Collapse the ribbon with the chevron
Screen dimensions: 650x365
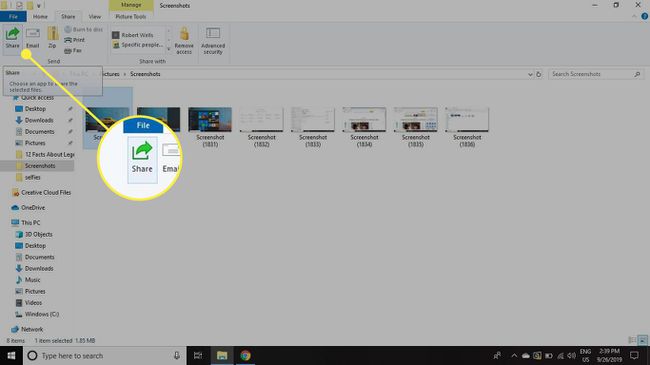[x=634, y=17]
